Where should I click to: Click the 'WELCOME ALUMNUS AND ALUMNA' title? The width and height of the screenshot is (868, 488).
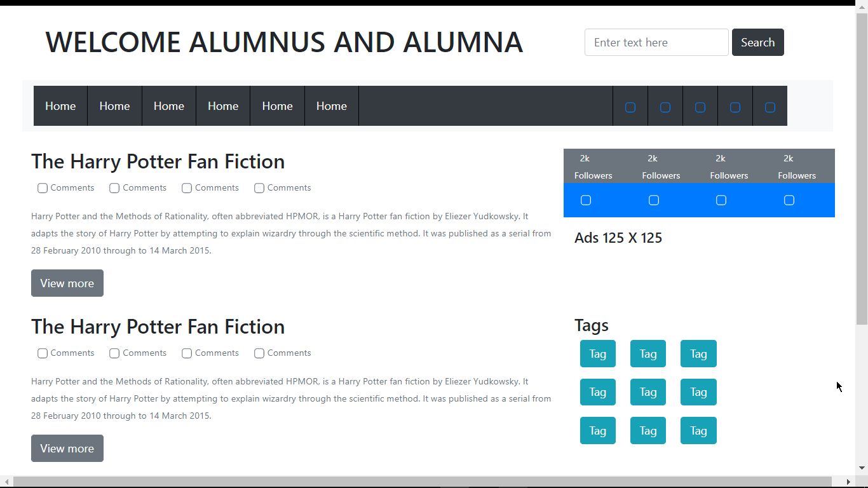[x=284, y=42]
